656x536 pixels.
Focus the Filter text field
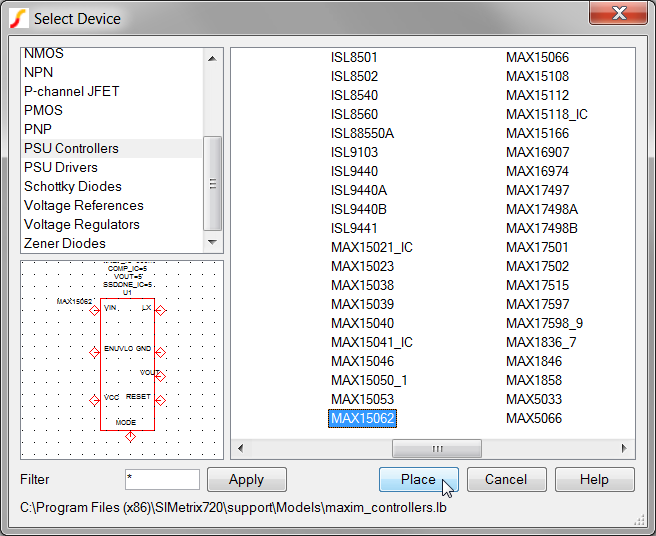[x=162, y=480]
